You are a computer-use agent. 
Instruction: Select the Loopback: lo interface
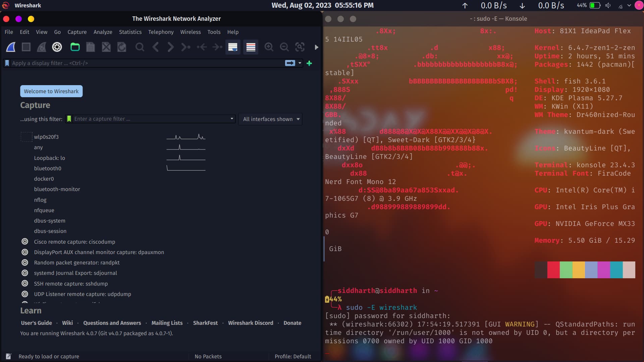pyautogui.click(x=49, y=158)
